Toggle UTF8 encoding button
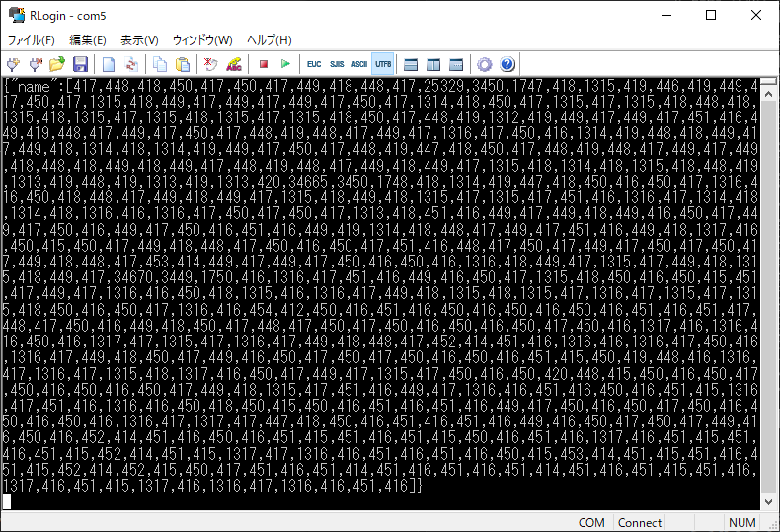The image size is (780, 532). (x=382, y=64)
